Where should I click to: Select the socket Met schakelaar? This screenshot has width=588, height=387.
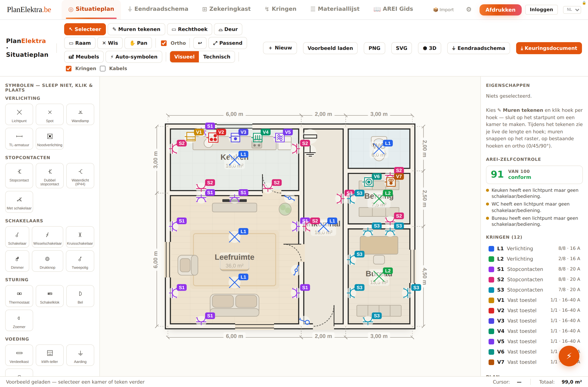[x=19, y=202]
